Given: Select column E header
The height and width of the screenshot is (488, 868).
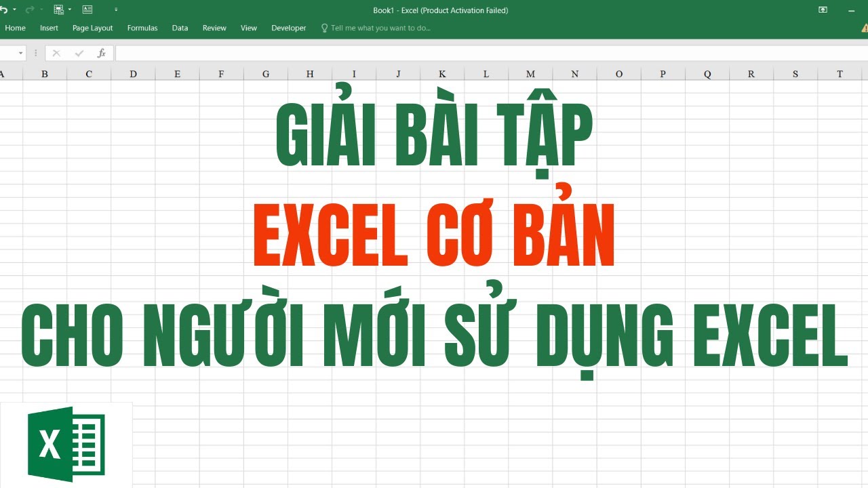Looking at the screenshot, I should pyautogui.click(x=177, y=74).
